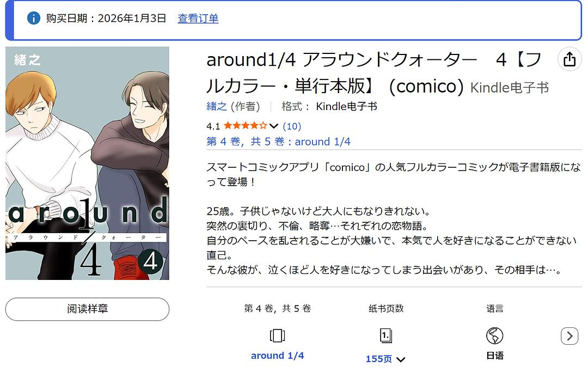The height and width of the screenshot is (372, 588).
Task: Click the print page count icon
Action: coord(386,336)
